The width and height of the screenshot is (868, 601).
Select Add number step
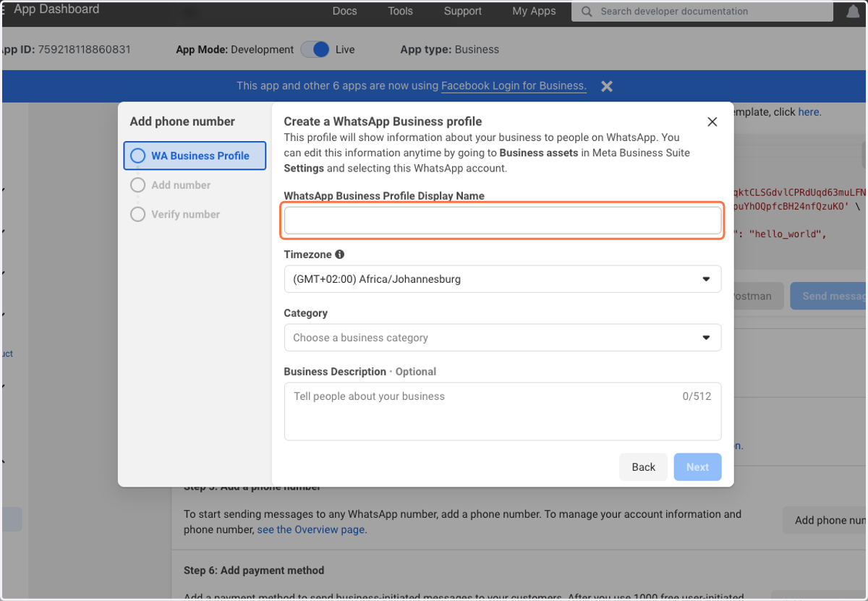pyautogui.click(x=171, y=185)
